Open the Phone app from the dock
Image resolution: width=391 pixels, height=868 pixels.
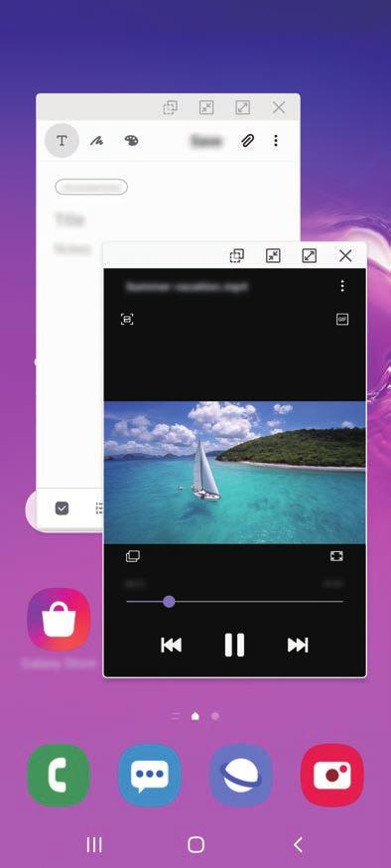(x=59, y=775)
